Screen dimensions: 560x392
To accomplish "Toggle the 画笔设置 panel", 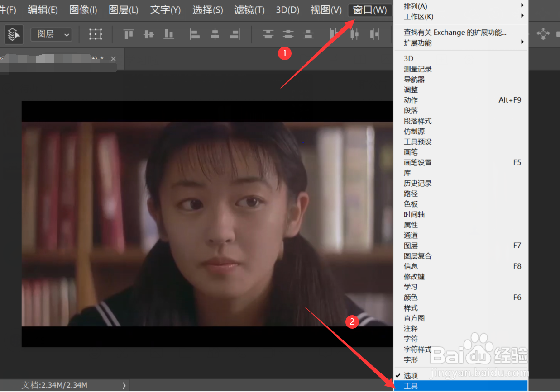I will [x=460, y=163].
